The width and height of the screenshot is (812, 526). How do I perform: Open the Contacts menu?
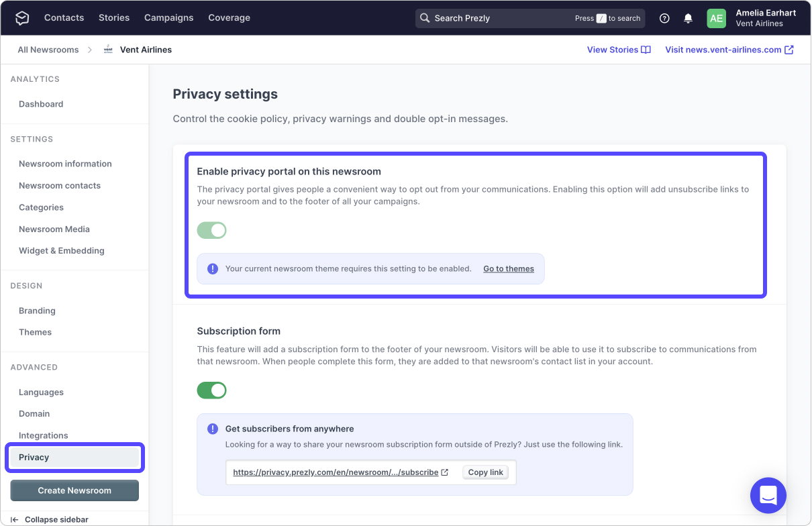pyautogui.click(x=64, y=17)
